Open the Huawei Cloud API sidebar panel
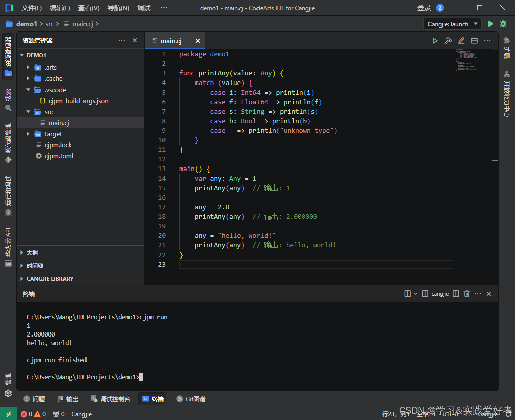The height and width of the screenshot is (420, 515). 8,247
